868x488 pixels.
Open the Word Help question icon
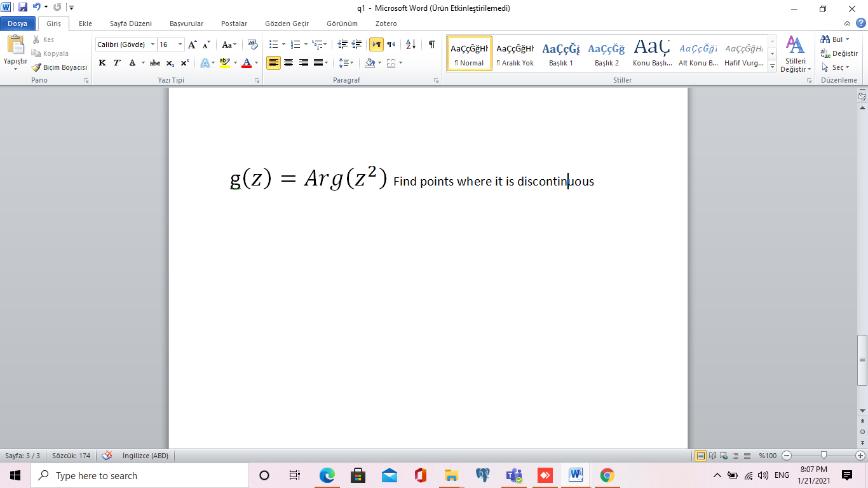click(x=861, y=24)
